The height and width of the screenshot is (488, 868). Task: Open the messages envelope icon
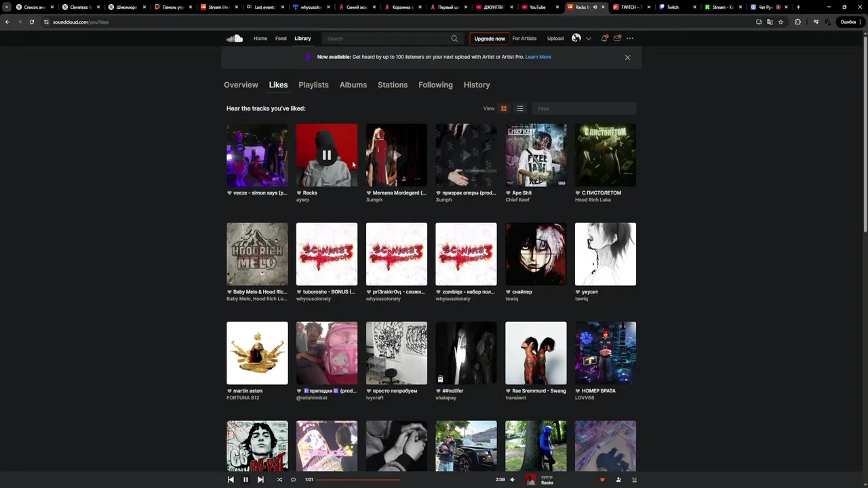pyautogui.click(x=617, y=39)
